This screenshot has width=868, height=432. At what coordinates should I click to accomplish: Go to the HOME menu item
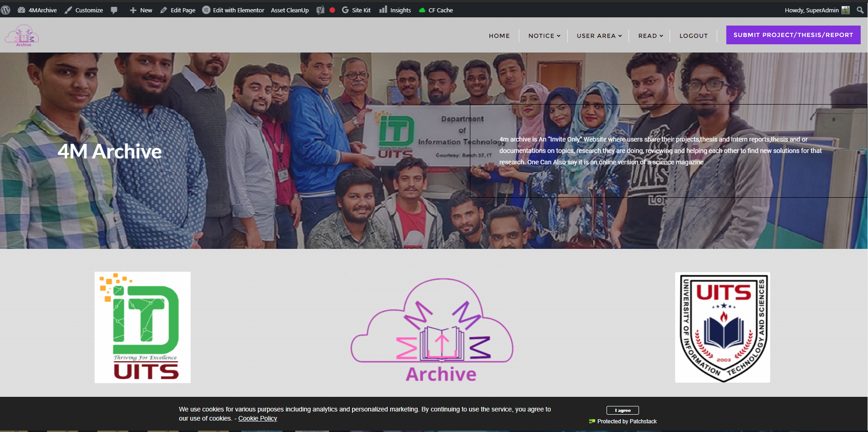[499, 36]
